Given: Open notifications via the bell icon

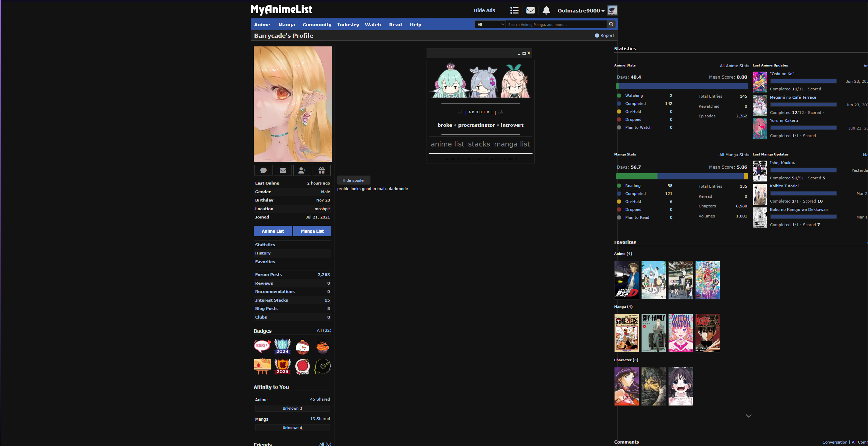Looking at the screenshot, I should (x=546, y=10).
